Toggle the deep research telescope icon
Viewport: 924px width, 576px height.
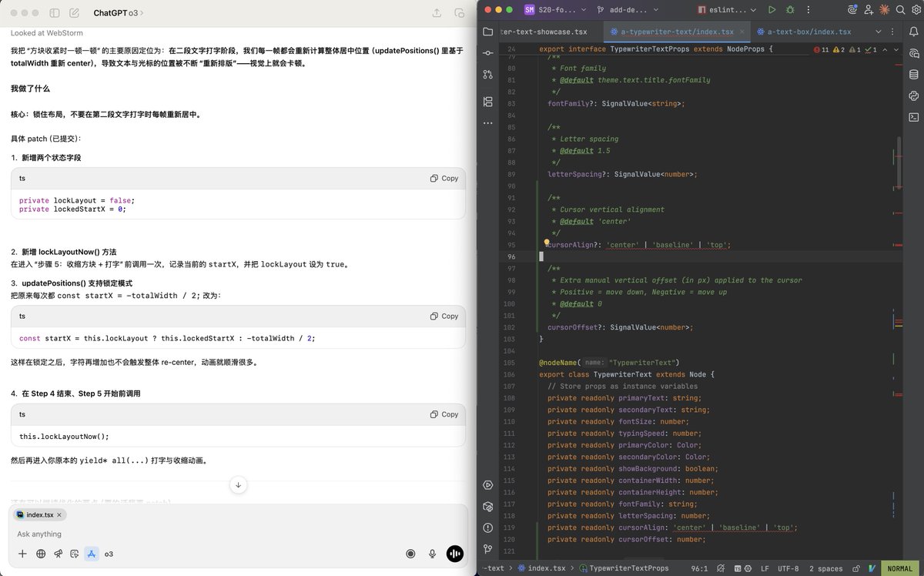pyautogui.click(x=58, y=554)
